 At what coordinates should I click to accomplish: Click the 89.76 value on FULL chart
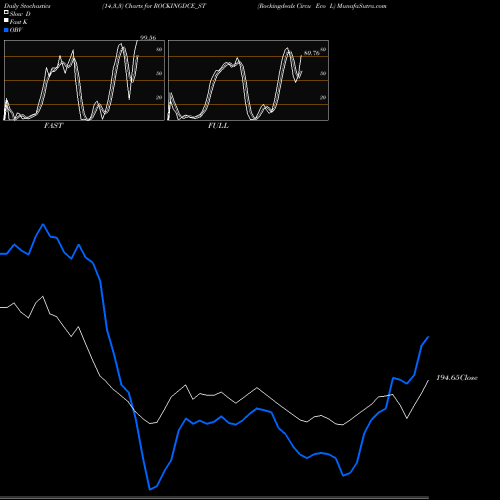312,53
